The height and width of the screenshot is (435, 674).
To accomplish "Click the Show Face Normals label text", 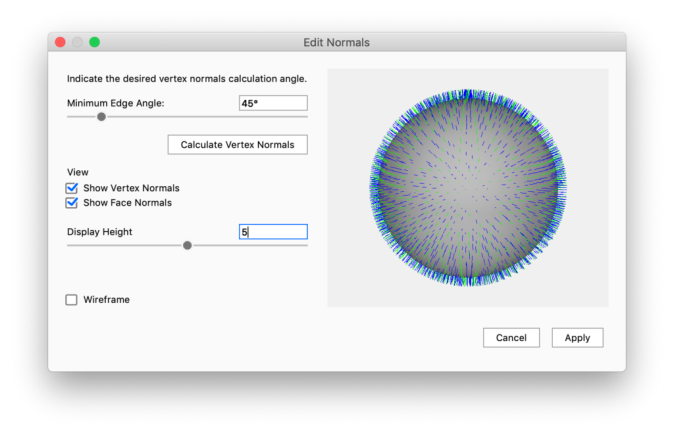I will click(127, 203).
